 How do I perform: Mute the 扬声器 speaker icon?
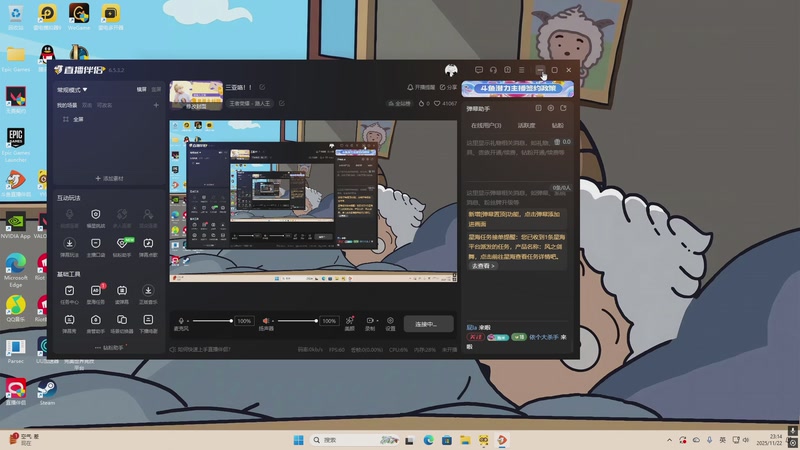[265, 321]
